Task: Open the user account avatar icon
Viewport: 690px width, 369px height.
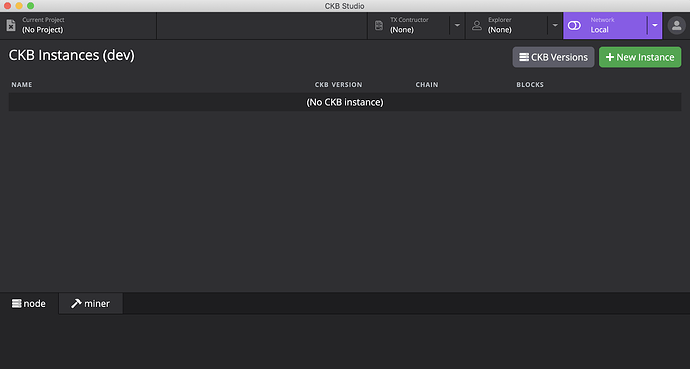Action: [677, 26]
